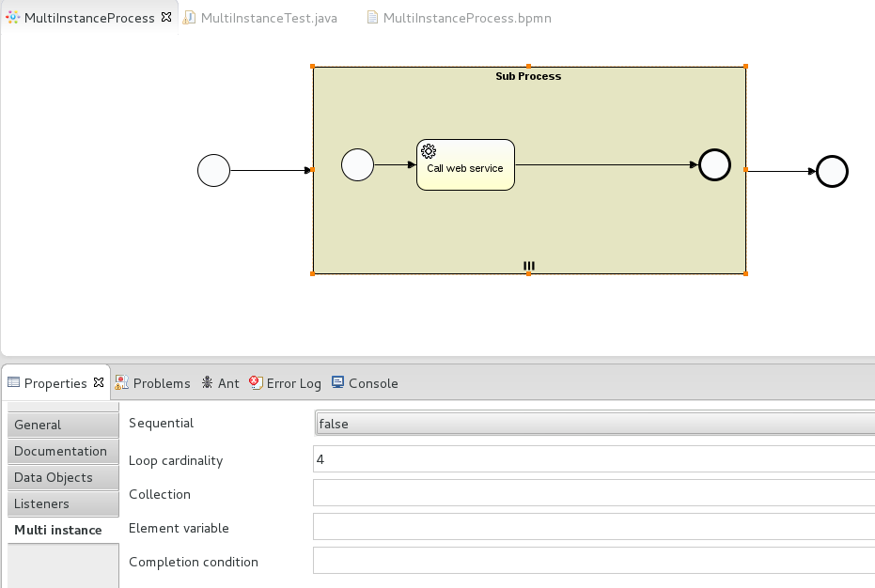Open the Sequential dropdown
Screen dimensions: 875x588
point(594,424)
